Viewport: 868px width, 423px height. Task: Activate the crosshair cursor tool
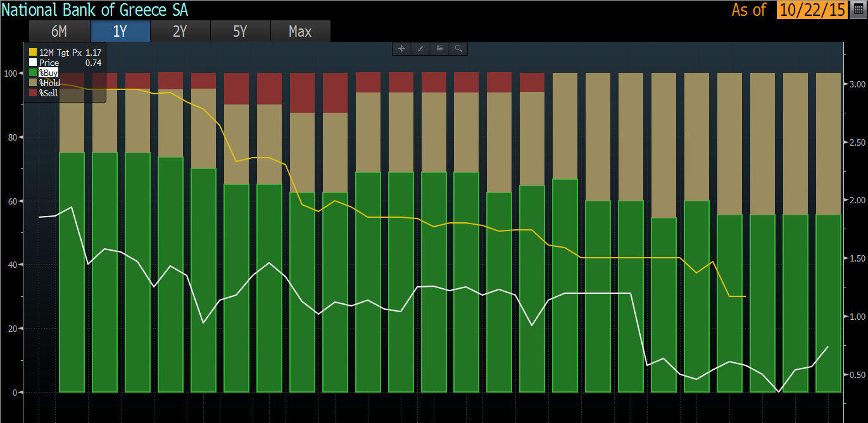[x=401, y=49]
